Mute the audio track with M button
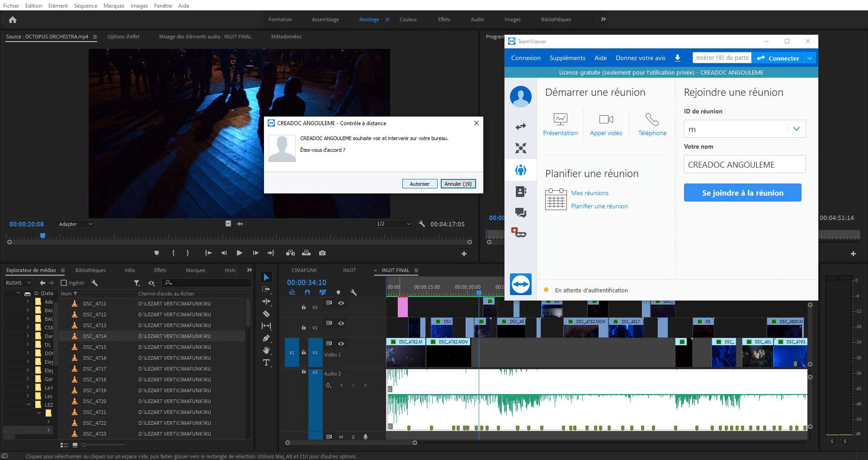Viewport: 868px width, 460px height. point(341,437)
